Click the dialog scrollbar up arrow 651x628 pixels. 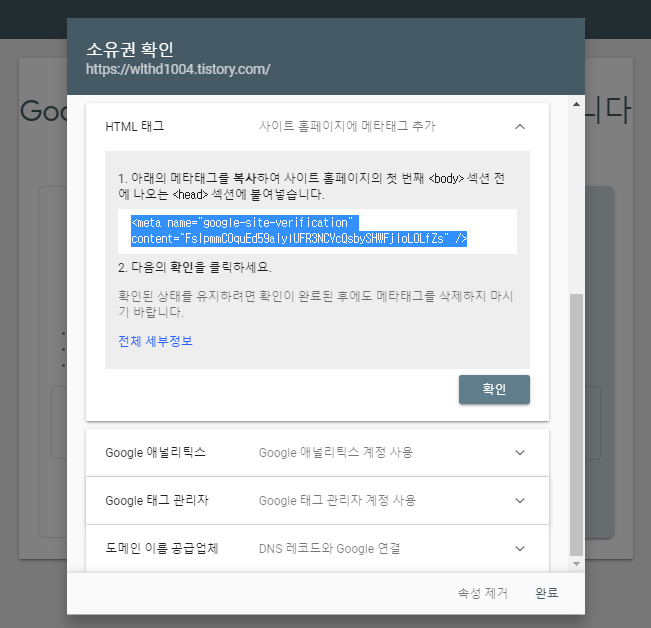[576, 104]
